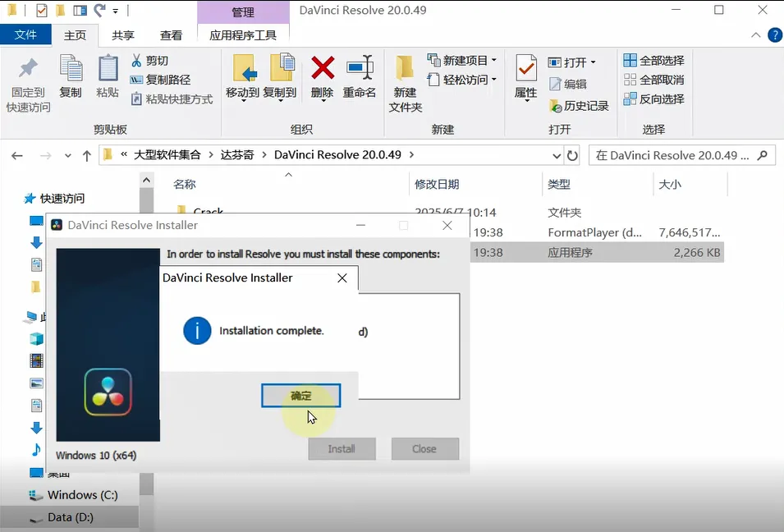Click 大型软件集合 in address path

[x=167, y=155]
